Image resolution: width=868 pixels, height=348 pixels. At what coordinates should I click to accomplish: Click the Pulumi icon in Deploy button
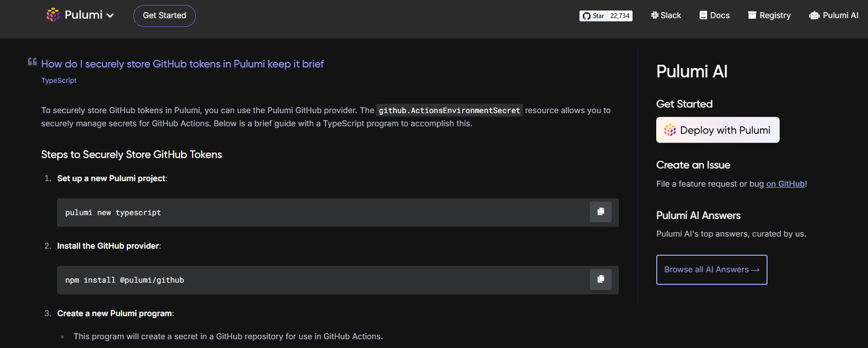670,130
